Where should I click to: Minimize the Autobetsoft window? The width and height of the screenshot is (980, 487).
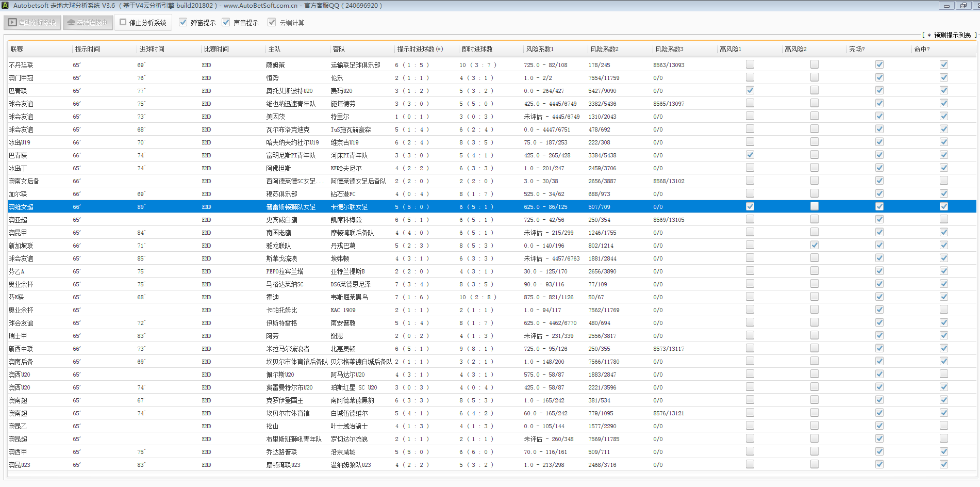pyautogui.click(x=946, y=6)
